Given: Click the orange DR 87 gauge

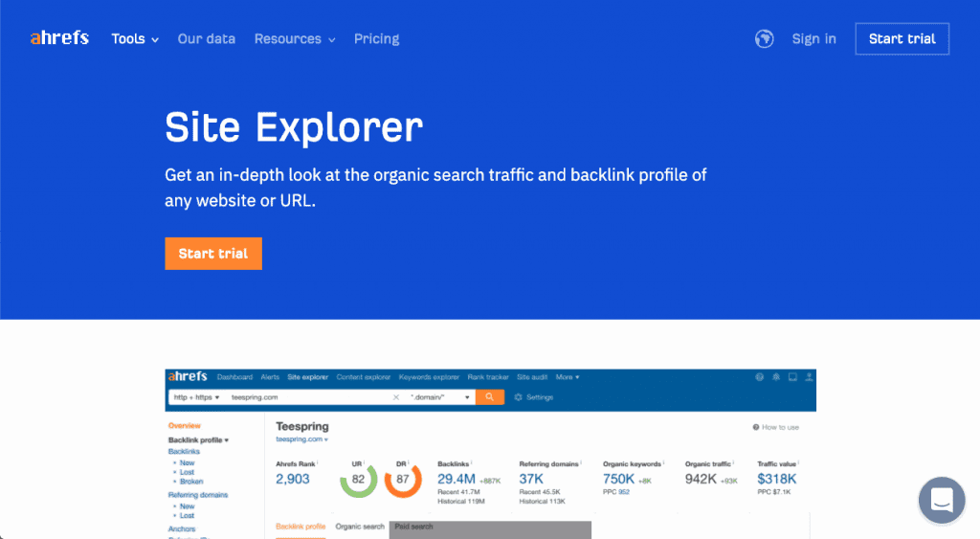Looking at the screenshot, I should [403, 480].
